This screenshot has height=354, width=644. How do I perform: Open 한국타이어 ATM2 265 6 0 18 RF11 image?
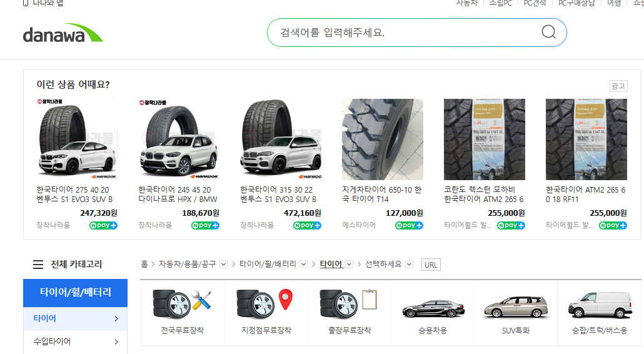tap(586, 139)
